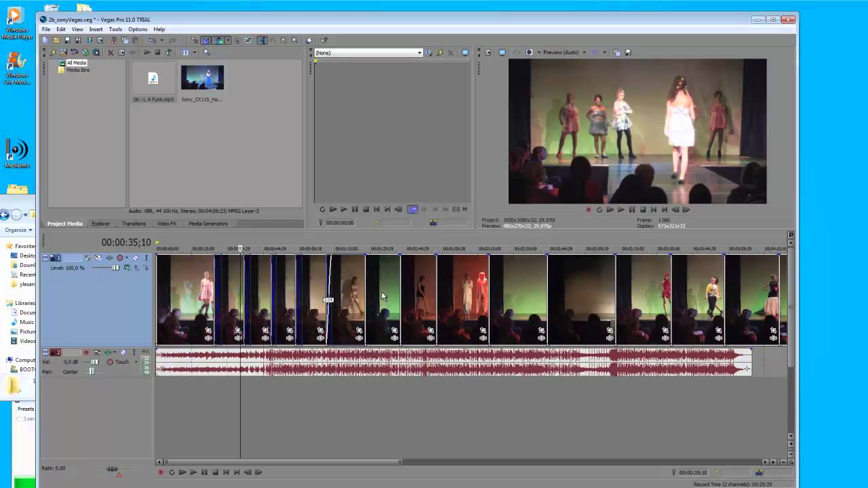Open the Insert menu

96,29
